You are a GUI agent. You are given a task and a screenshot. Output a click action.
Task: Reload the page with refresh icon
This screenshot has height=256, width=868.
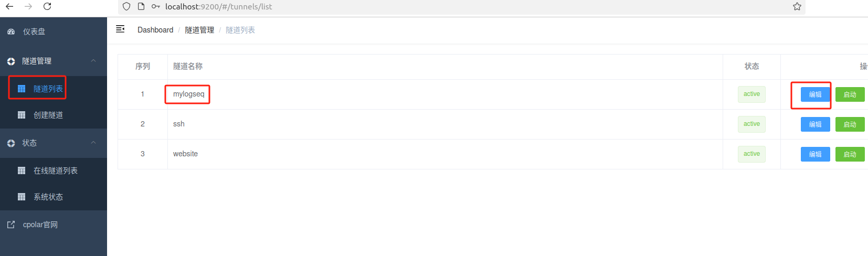pos(47,6)
